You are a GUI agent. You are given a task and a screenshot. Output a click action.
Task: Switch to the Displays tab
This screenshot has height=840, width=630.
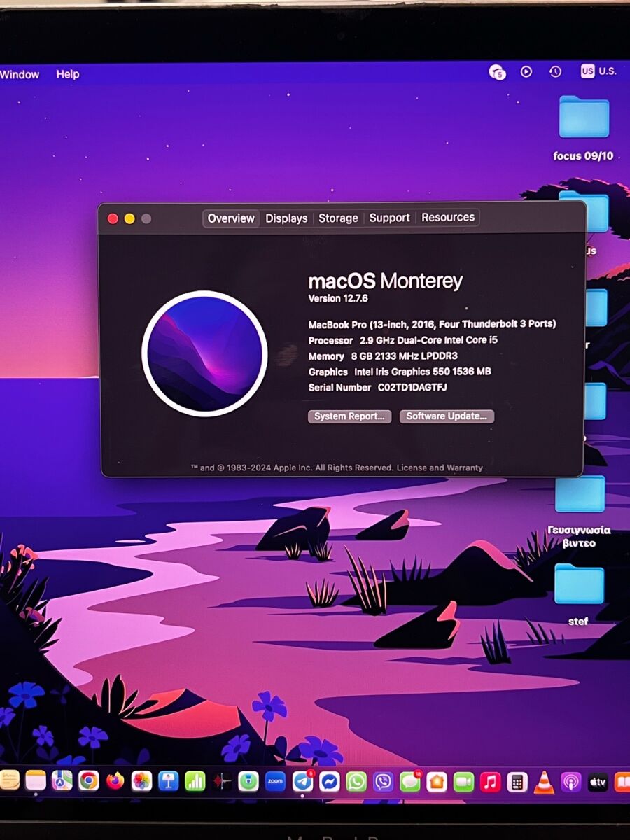click(x=286, y=218)
